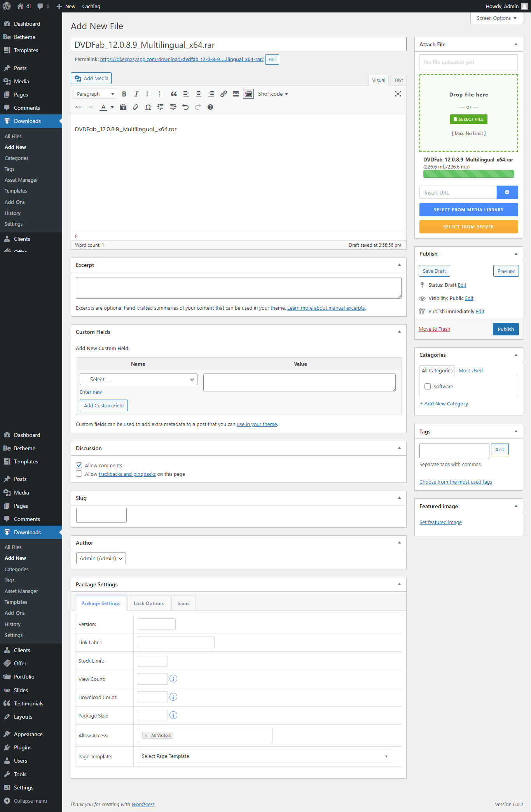
Task: Apply italic formatting
Action: 136,94
